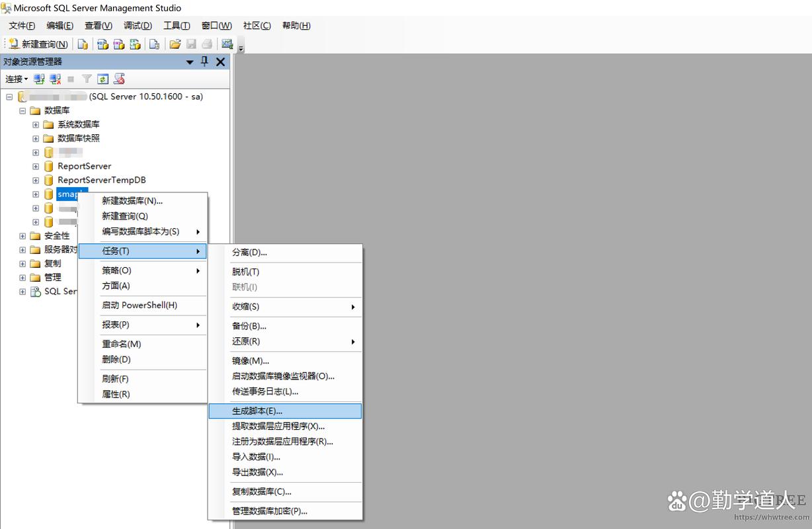The height and width of the screenshot is (529, 812).
Task: Click the Filter funnel icon
Action: pyautogui.click(x=87, y=79)
